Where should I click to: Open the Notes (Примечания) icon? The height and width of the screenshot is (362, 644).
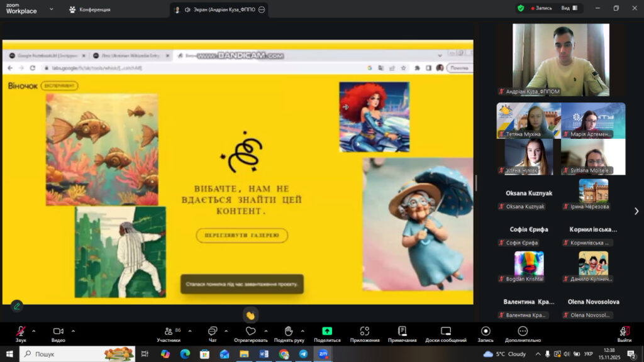pyautogui.click(x=402, y=334)
